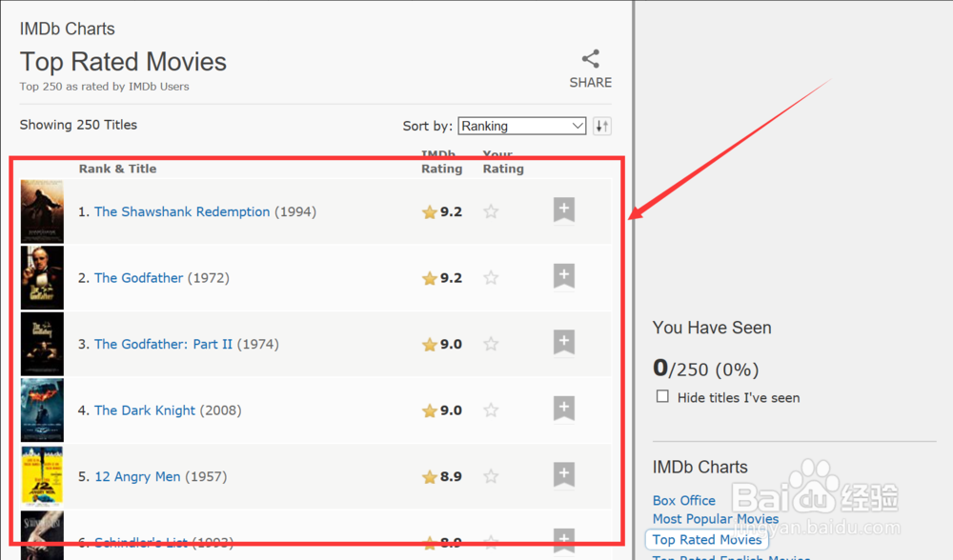953x560 pixels.
Task: Click The Godfather: Part II poster thumbnail
Action: coord(42,344)
